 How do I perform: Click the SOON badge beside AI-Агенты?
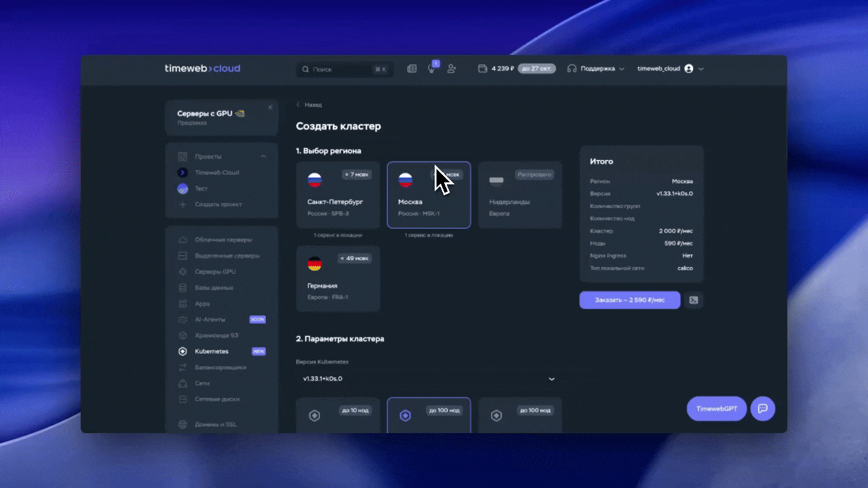(258, 319)
